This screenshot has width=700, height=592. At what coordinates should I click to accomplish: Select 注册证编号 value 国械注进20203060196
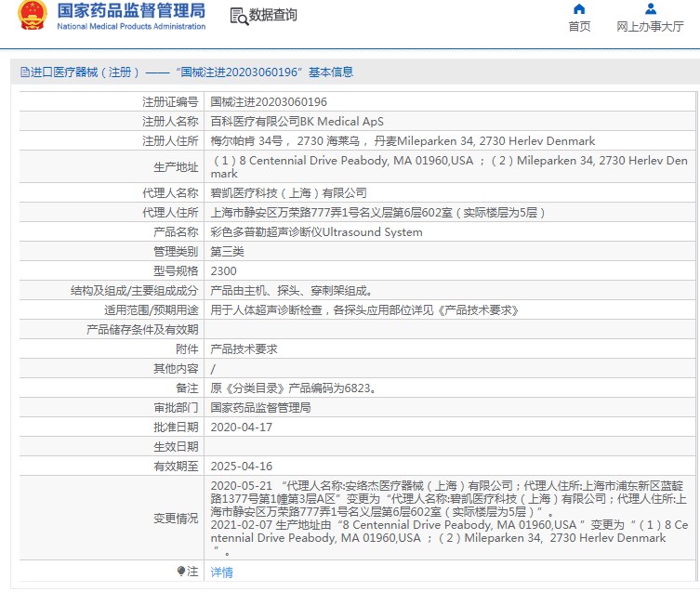tap(269, 102)
